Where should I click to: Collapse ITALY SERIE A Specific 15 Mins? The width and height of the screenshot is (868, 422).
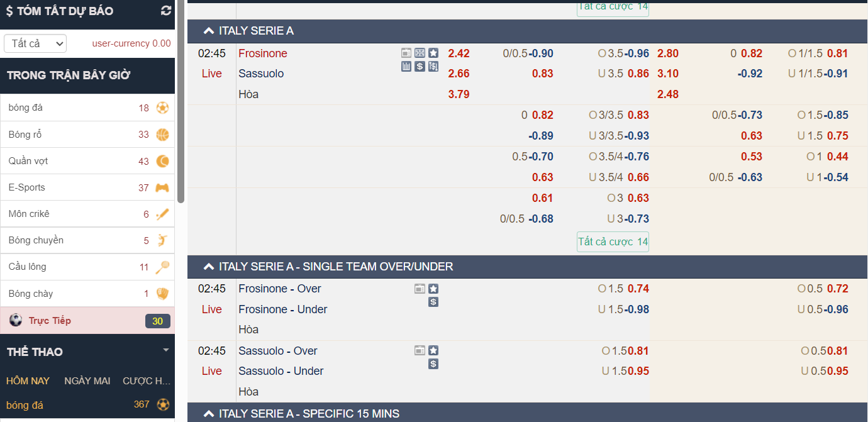pyautogui.click(x=209, y=413)
